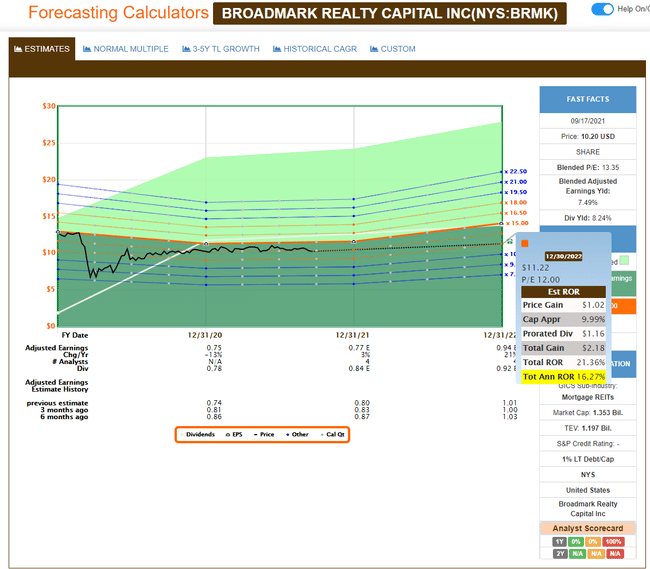This screenshot has width=650, height=569.
Task: Toggle the Help On/Off switch
Action: click(x=602, y=10)
